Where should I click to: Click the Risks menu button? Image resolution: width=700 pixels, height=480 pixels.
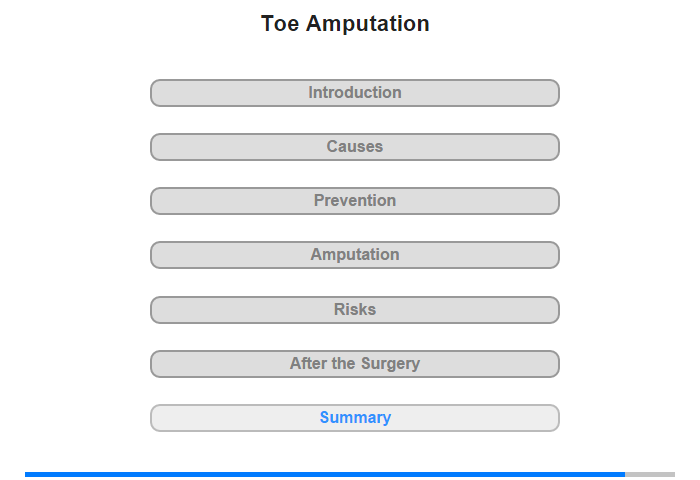click(x=355, y=309)
